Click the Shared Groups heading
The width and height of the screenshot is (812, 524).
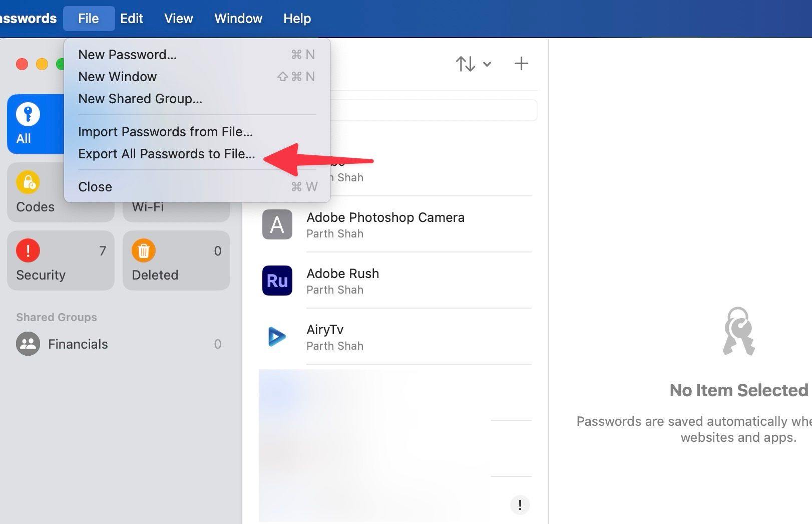pyautogui.click(x=57, y=317)
